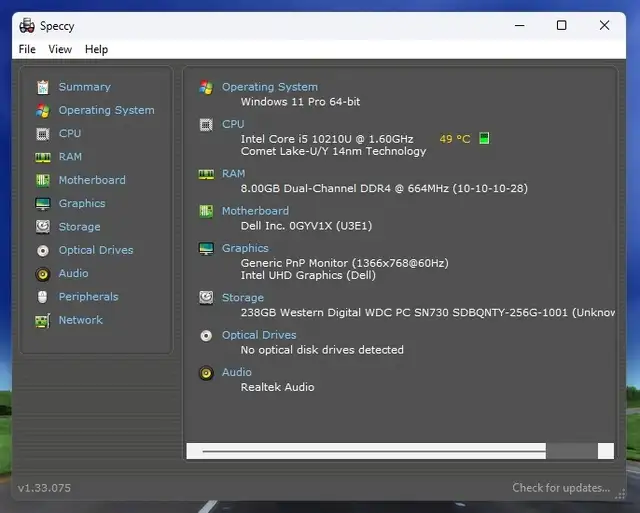The image size is (640, 513).
Task: Click the Audio heading link in summary
Action: [237, 372]
